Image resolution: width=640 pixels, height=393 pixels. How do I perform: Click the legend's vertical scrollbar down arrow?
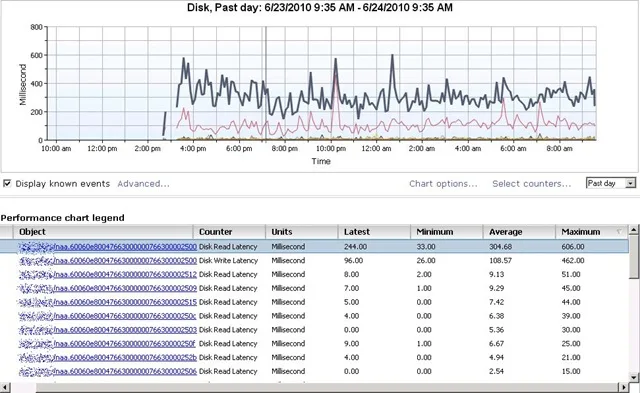pyautogui.click(x=633, y=377)
